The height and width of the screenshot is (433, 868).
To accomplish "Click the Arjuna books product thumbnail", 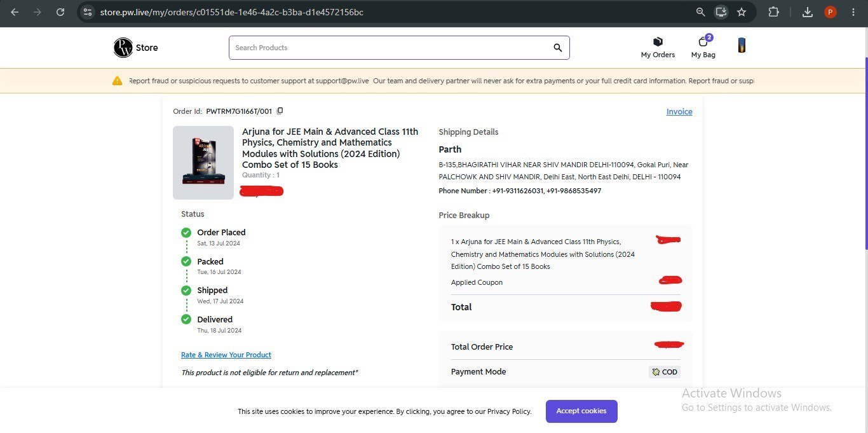I will point(203,163).
